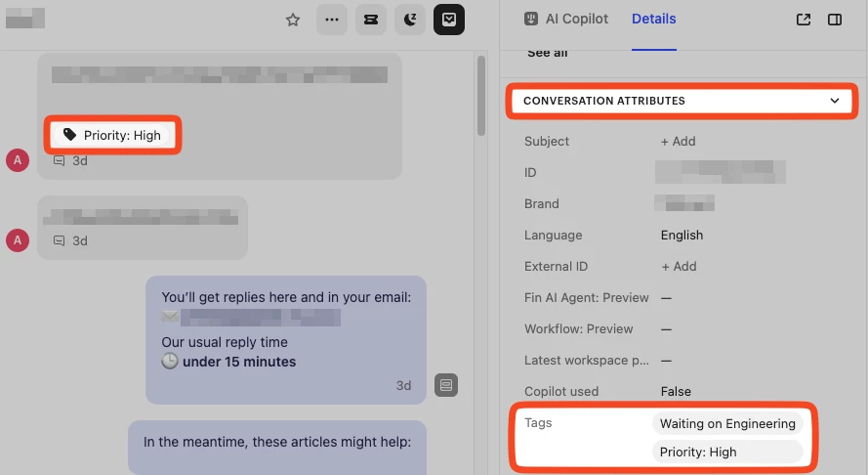This screenshot has width=868, height=475.
Task: Click the bot message icon beside reply-time bubble
Action: pos(446,385)
